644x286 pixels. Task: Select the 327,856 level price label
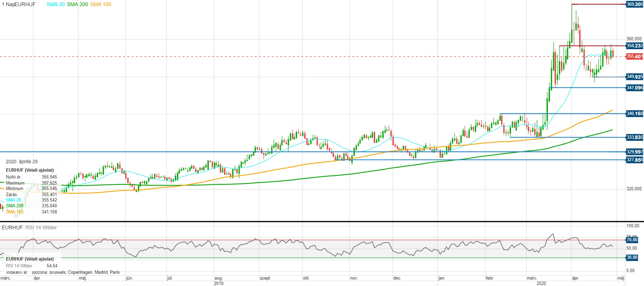634,160
